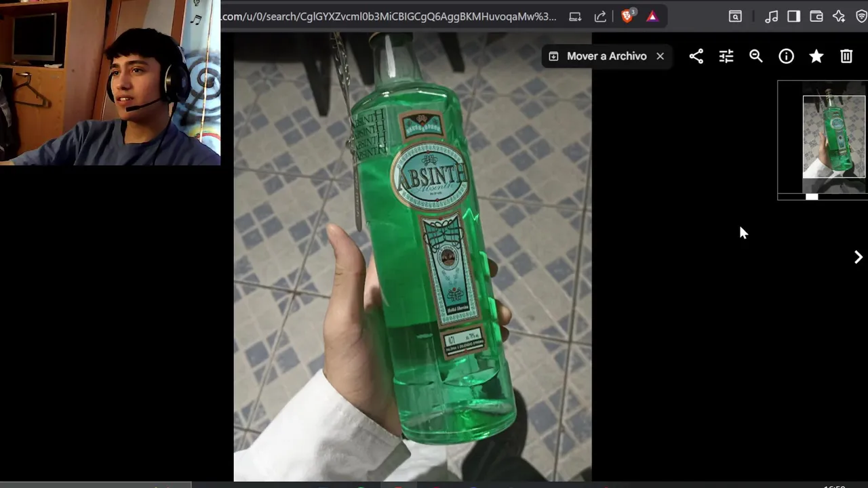Image resolution: width=868 pixels, height=488 pixels.
Task: Open the Brave VPN shield icon
Action: pos(861,16)
